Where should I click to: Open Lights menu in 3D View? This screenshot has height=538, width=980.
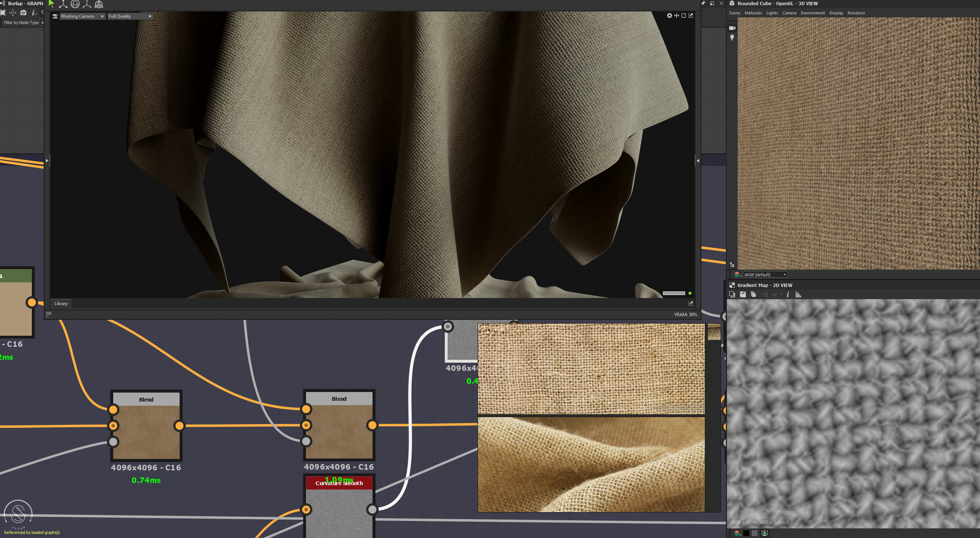pos(772,13)
